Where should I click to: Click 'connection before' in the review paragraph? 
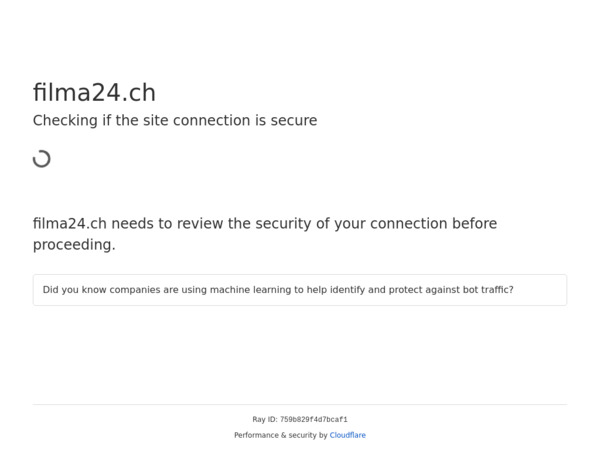point(434,223)
